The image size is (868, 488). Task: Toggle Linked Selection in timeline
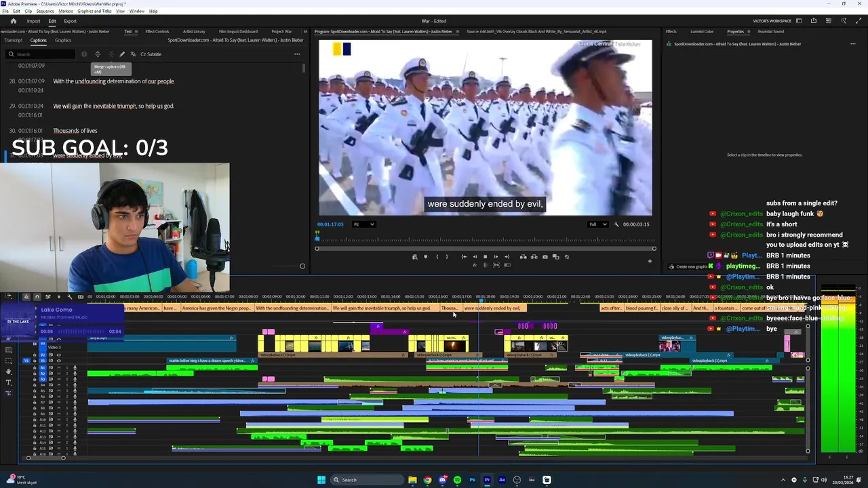point(48,297)
